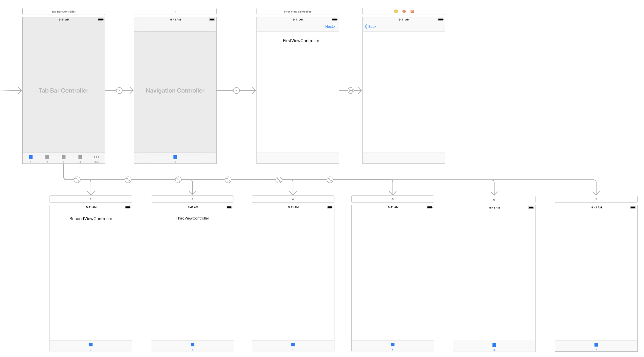Select the SecondViewController label
The width and height of the screenshot is (644, 357).
coord(91,218)
